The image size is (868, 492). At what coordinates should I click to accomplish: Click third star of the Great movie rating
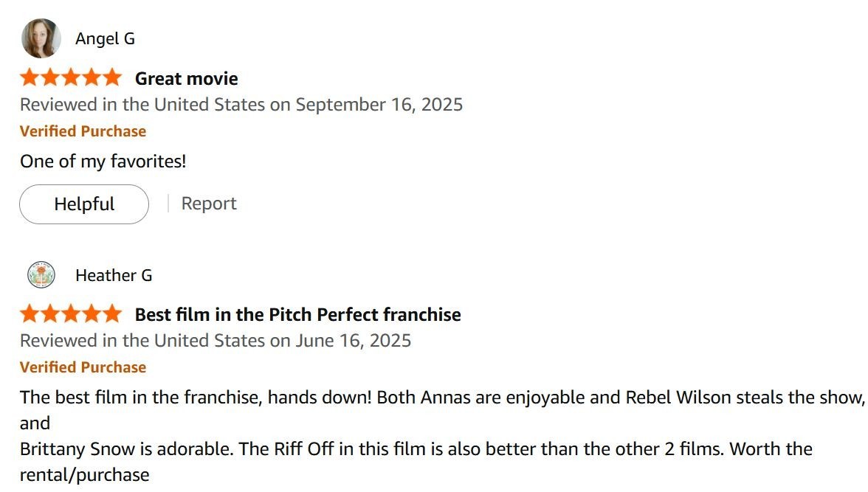71,77
